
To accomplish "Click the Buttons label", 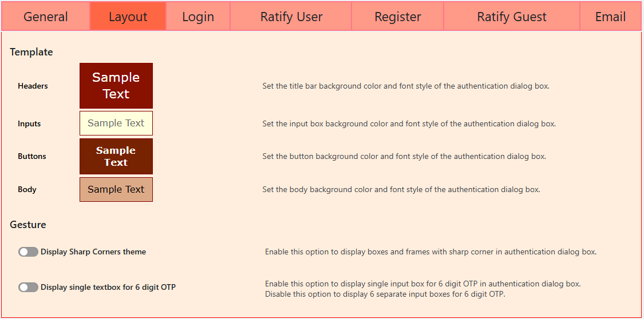I will coord(32,156).
